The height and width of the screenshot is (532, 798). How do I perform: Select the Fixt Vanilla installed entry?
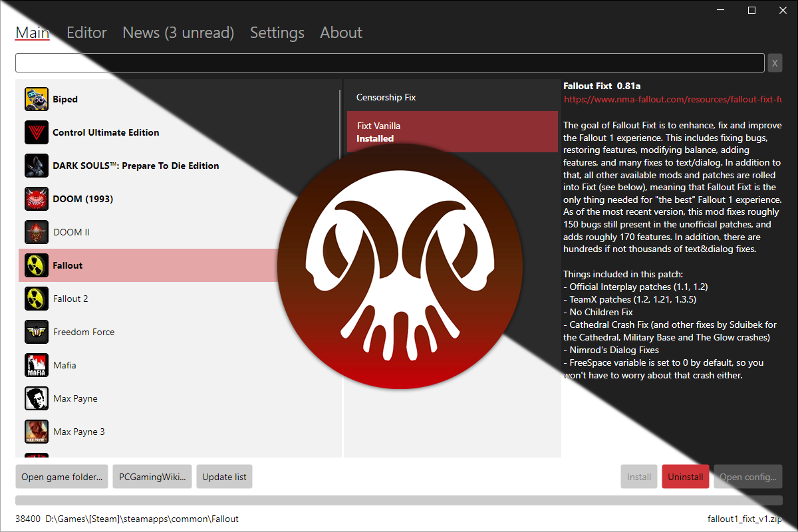[452, 132]
